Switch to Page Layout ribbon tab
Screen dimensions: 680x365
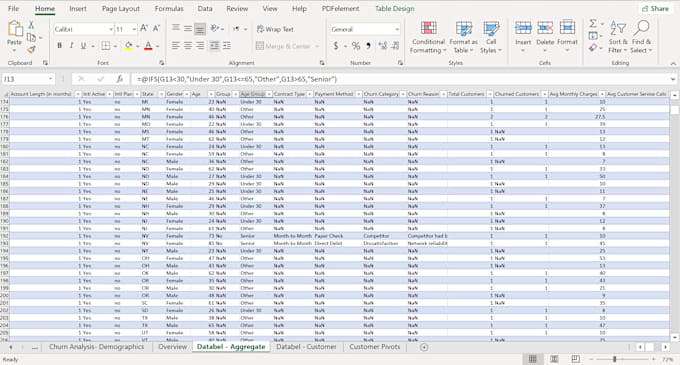pos(121,9)
